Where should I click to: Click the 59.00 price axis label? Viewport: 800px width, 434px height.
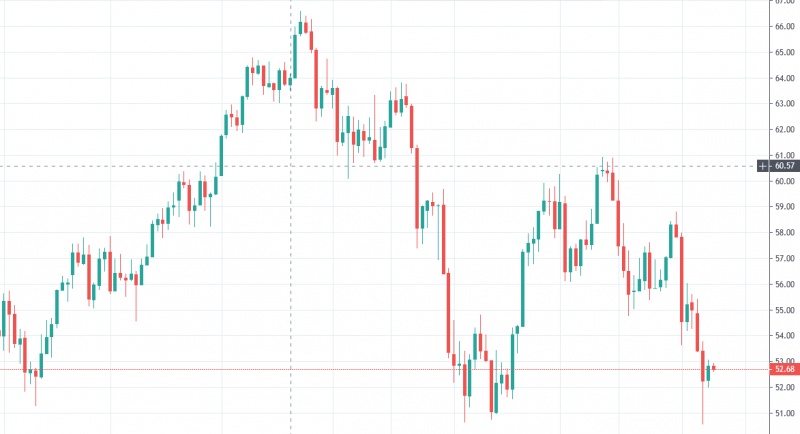point(783,207)
